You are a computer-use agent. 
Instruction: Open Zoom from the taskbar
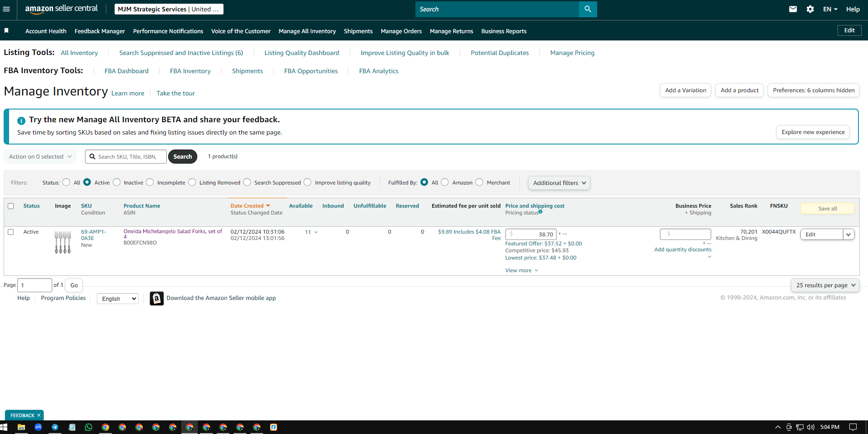[38, 427]
